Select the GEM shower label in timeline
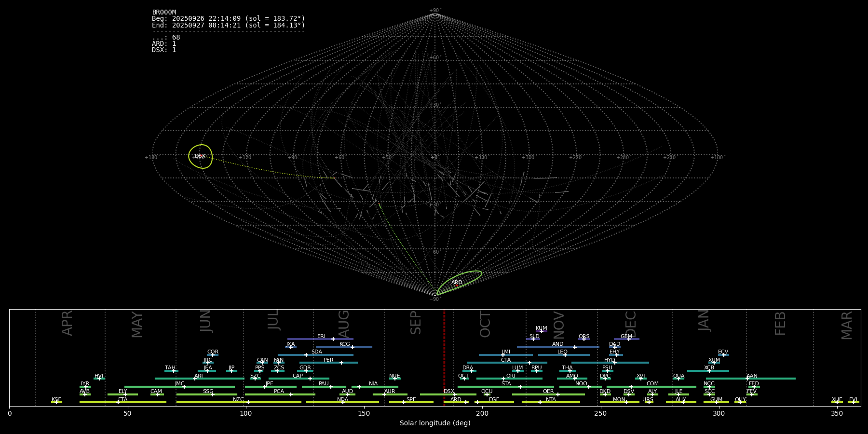The width and height of the screenshot is (868, 434). click(626, 337)
